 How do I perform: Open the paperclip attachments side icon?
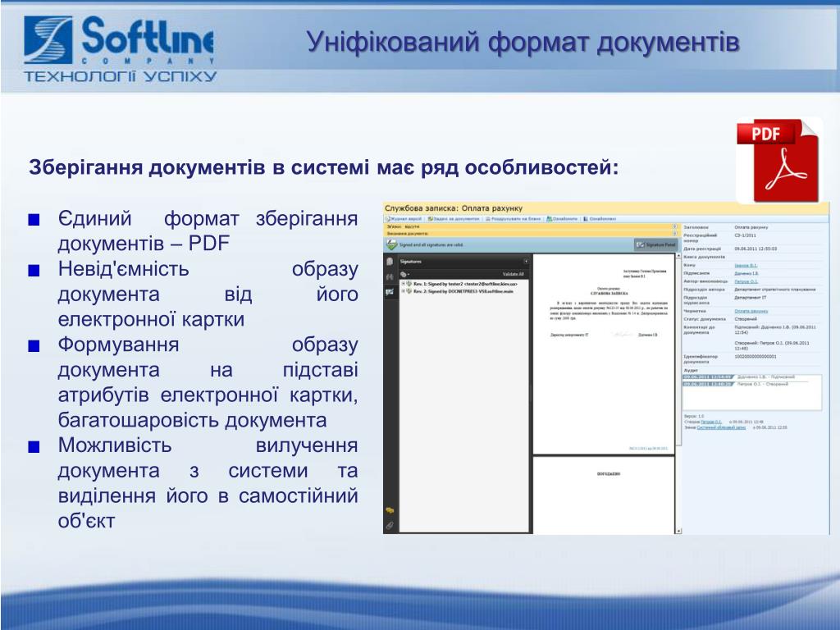(x=390, y=526)
